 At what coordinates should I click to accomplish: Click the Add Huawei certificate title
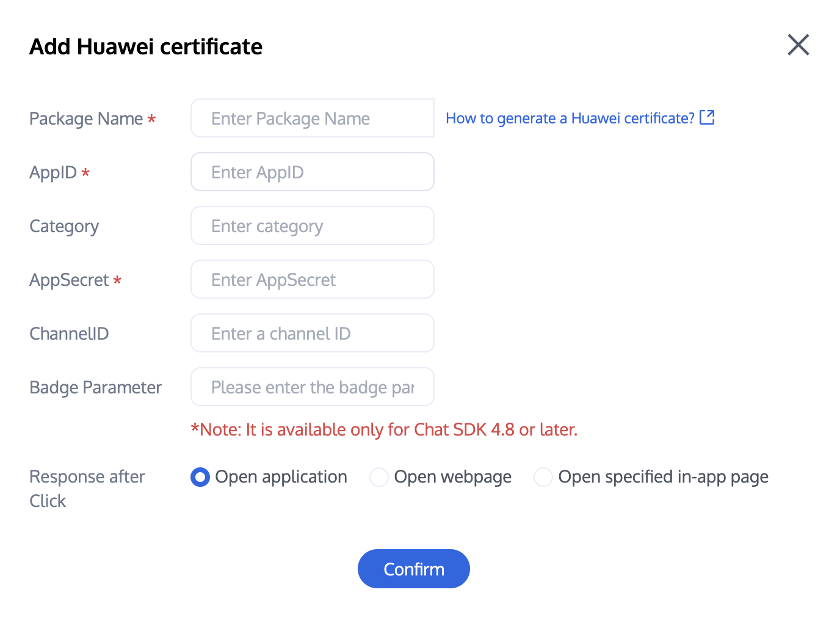pos(146,46)
